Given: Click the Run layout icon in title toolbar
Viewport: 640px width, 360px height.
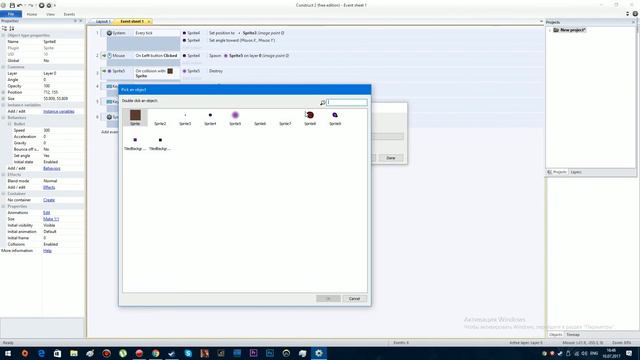Looking at the screenshot, I should click(41, 5).
